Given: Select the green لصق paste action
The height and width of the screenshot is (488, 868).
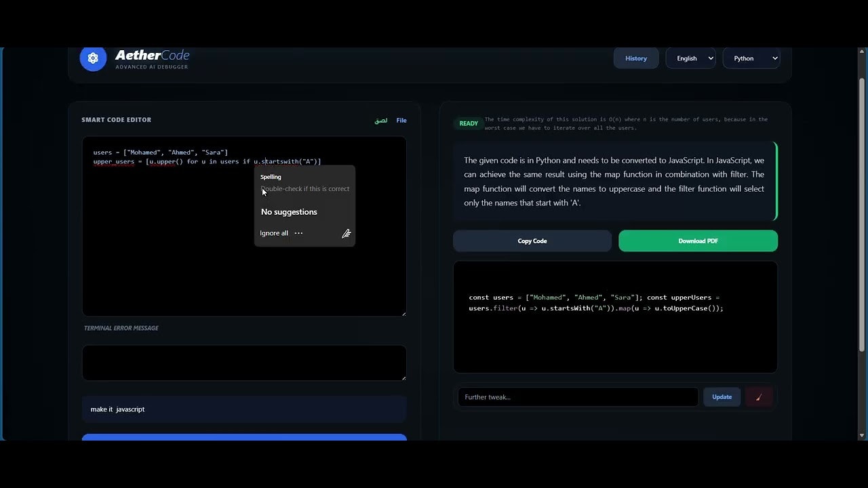Looking at the screenshot, I should [380, 120].
